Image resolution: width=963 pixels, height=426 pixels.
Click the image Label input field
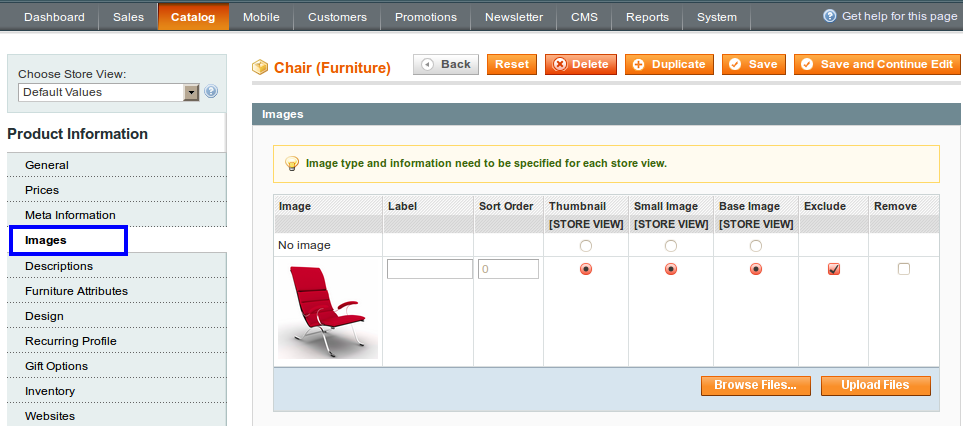[430, 269]
